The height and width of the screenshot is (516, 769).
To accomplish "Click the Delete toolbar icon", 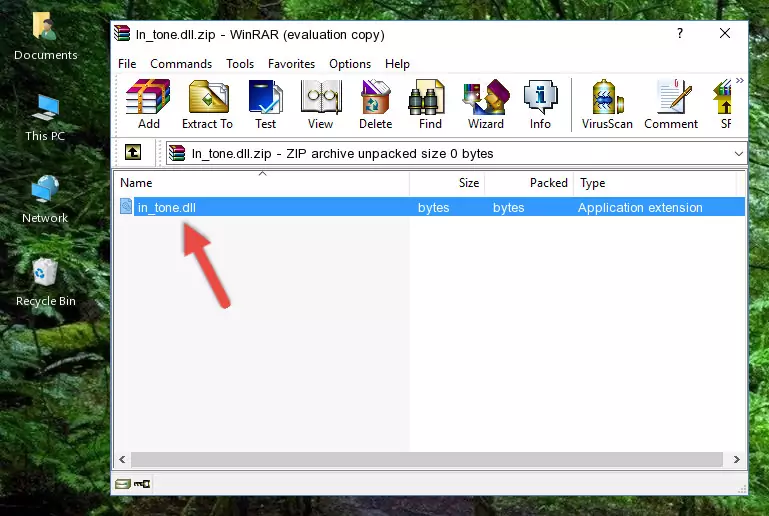I will [x=375, y=104].
